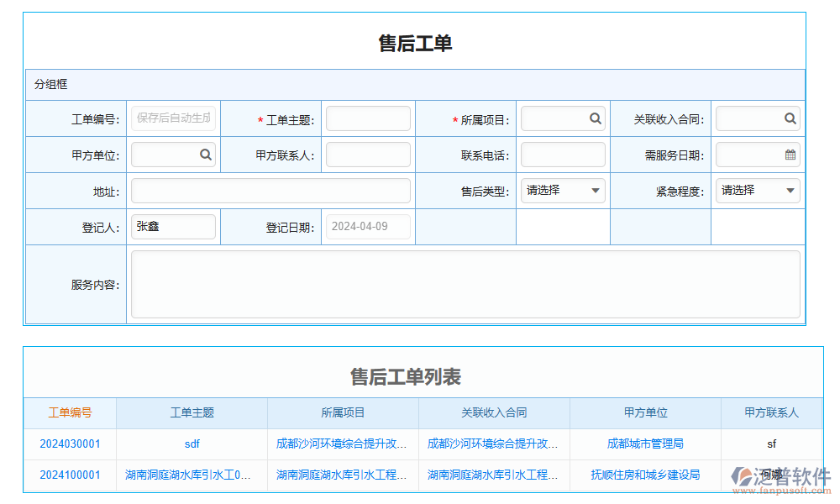Open project 成都沙河环境综合提升改 link

(341, 444)
